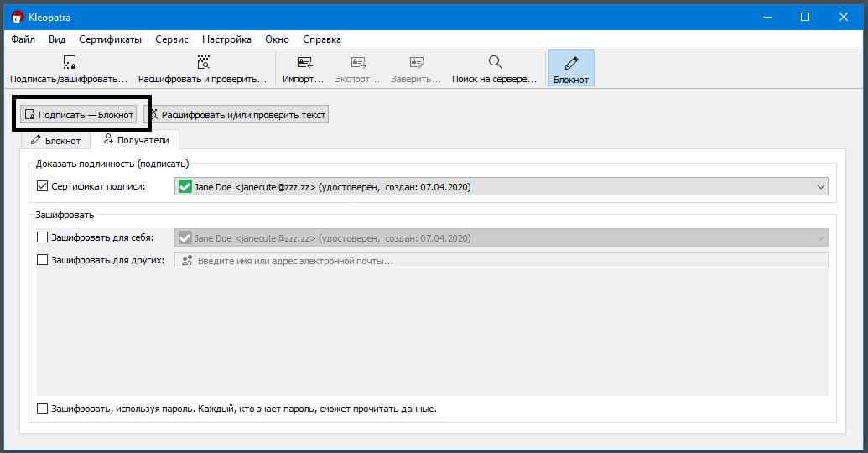
Task: Enable 'Зашифровать для себя' checkbox
Action: click(44, 238)
